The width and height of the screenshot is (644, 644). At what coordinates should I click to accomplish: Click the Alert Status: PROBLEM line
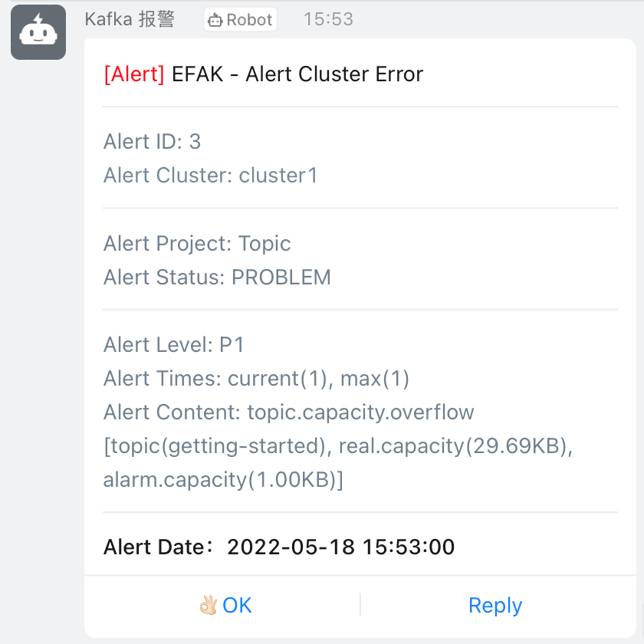point(217,278)
